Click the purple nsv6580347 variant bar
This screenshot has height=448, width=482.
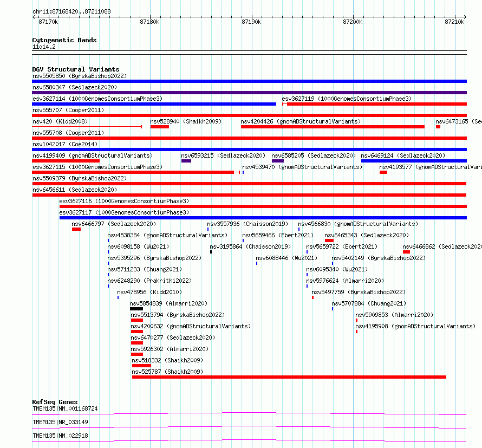pos(249,93)
